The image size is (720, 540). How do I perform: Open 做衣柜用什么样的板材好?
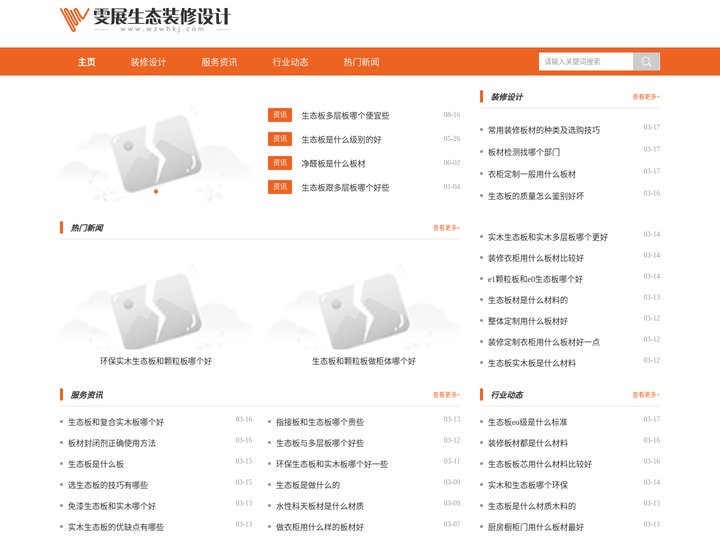(x=320, y=528)
